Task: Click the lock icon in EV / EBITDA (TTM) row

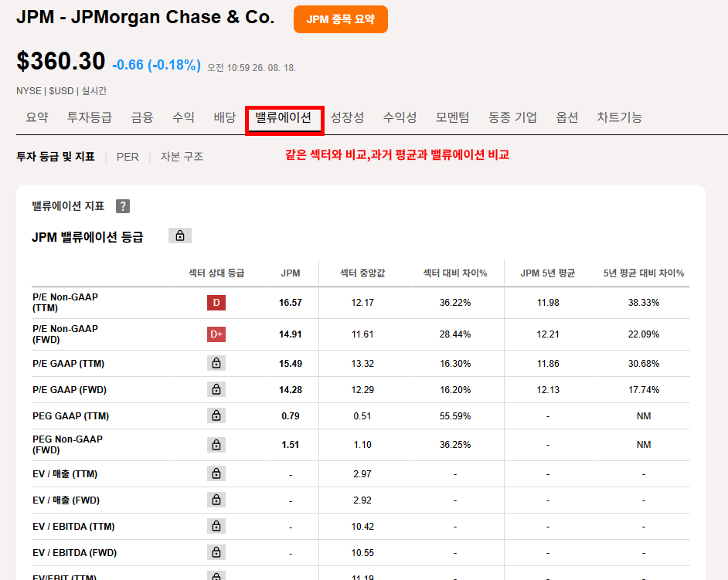Action: tap(216, 526)
